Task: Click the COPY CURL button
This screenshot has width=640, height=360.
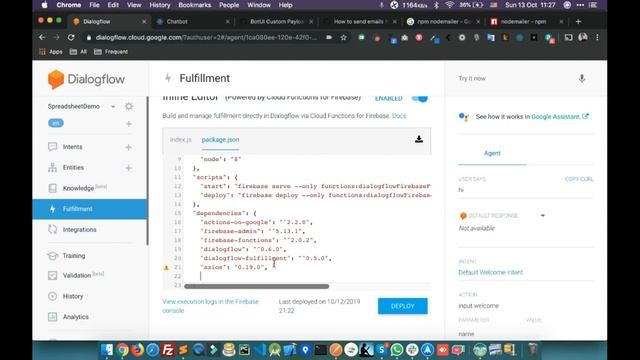Action: (579, 179)
